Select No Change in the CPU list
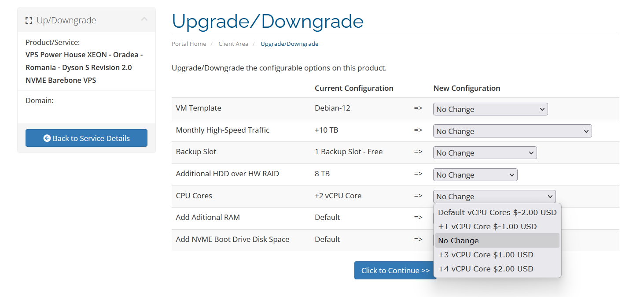 click(458, 241)
